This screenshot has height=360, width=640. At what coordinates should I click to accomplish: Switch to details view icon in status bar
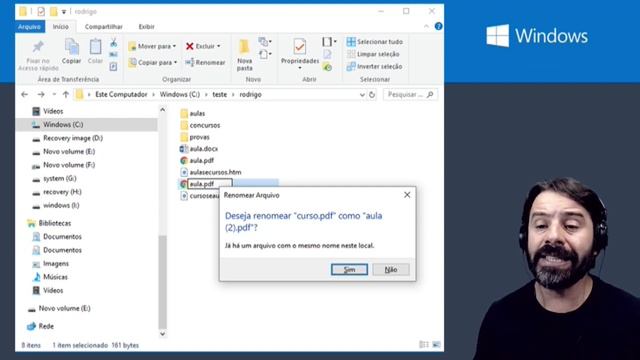(424, 345)
